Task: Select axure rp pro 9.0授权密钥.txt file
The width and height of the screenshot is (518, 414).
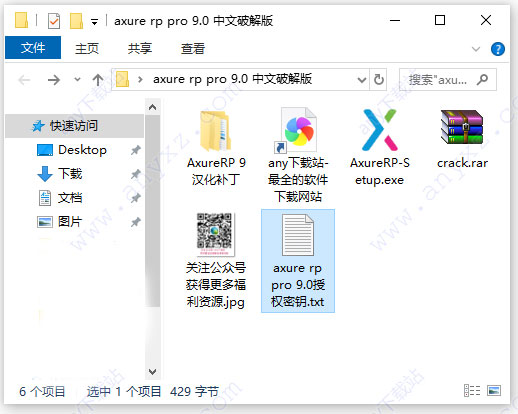Action: tap(298, 261)
